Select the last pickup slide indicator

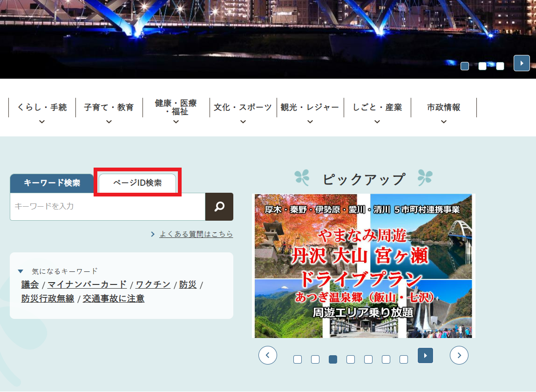pos(404,359)
